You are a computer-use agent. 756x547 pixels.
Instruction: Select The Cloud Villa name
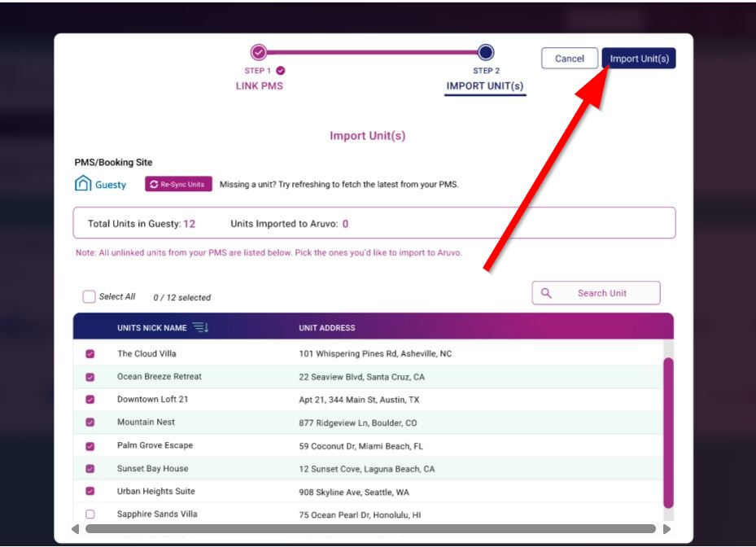146,353
